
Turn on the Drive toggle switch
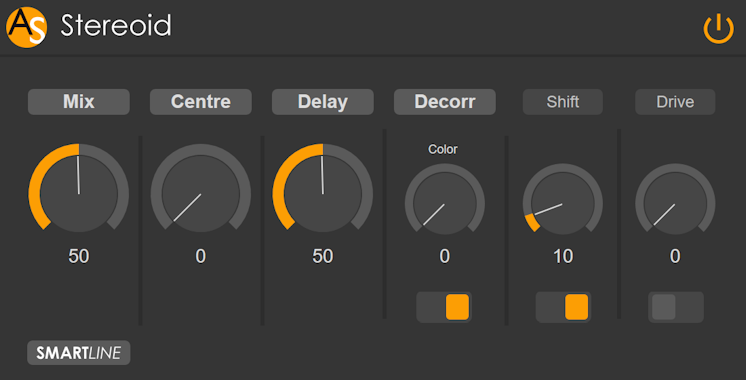pos(676,307)
